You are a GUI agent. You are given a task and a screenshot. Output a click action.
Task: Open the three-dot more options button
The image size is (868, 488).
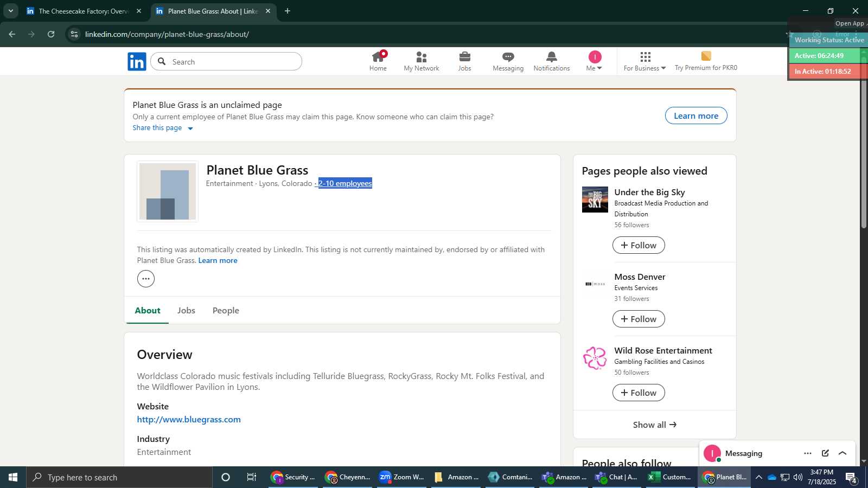coord(146,279)
